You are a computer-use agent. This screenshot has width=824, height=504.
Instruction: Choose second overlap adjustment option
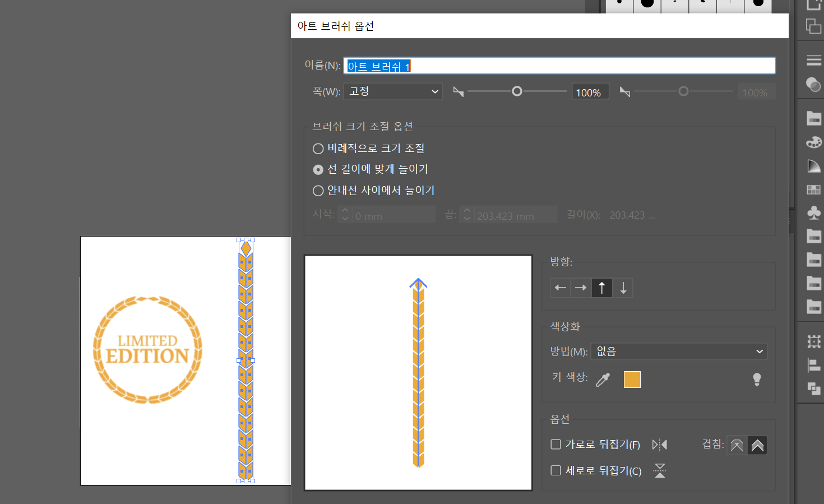click(757, 445)
